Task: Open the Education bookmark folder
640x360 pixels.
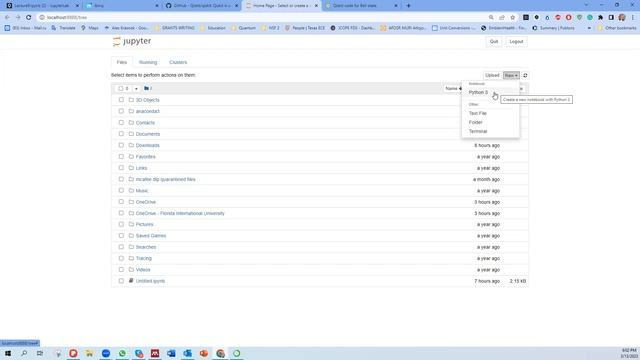Action: click(212, 28)
